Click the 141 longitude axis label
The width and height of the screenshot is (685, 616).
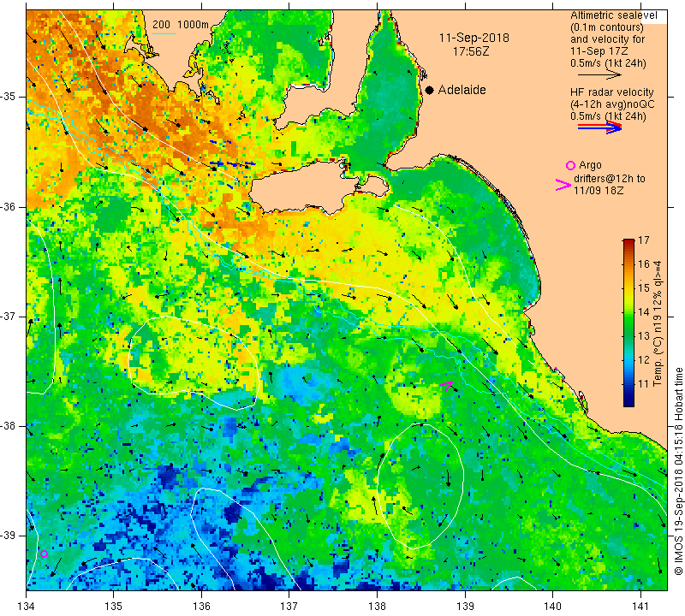coord(640,606)
